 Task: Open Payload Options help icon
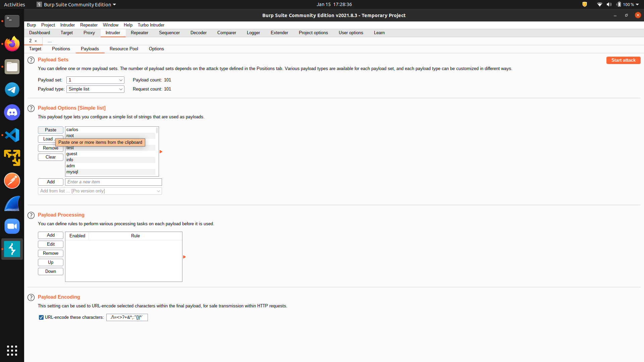click(x=31, y=108)
